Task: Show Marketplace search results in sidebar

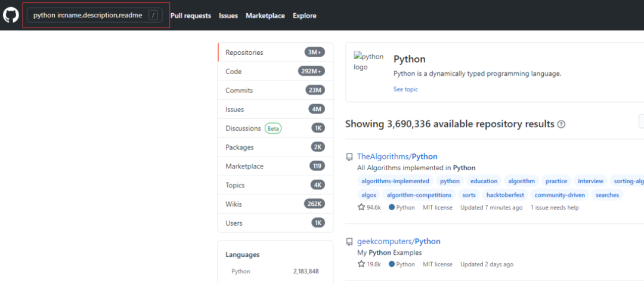Action: point(275,166)
